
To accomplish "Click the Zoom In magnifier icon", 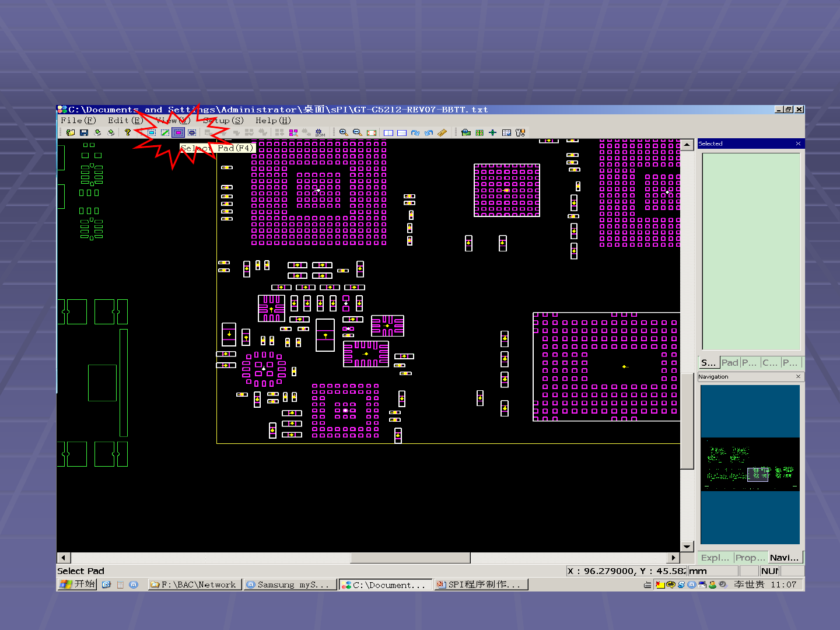I will click(x=344, y=133).
